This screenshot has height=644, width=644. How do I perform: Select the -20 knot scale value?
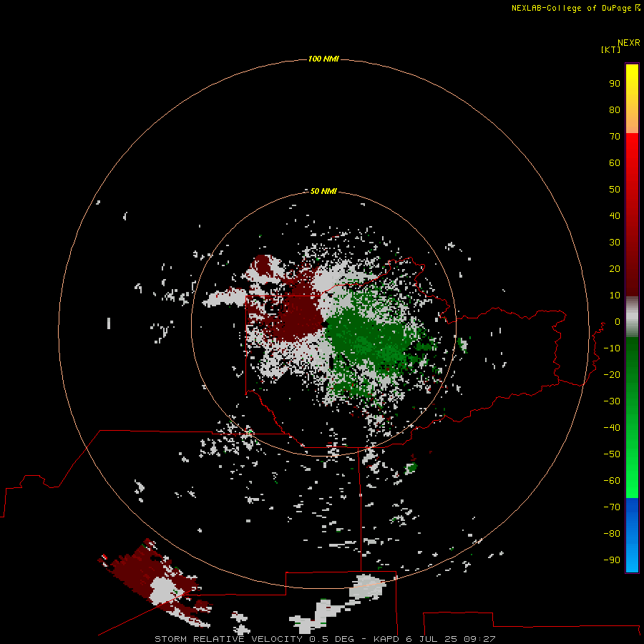pos(612,374)
